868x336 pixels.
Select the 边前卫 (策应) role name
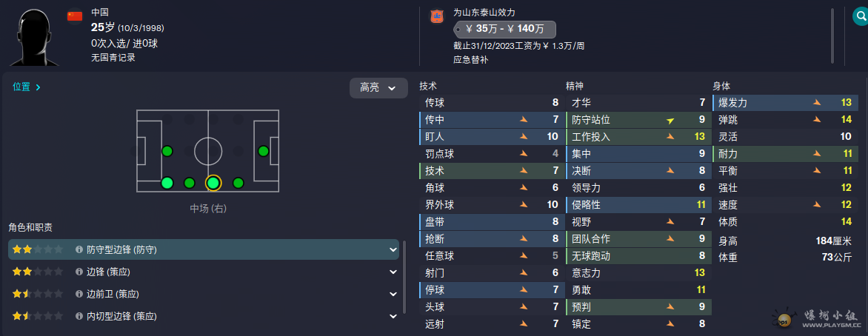click(x=113, y=294)
